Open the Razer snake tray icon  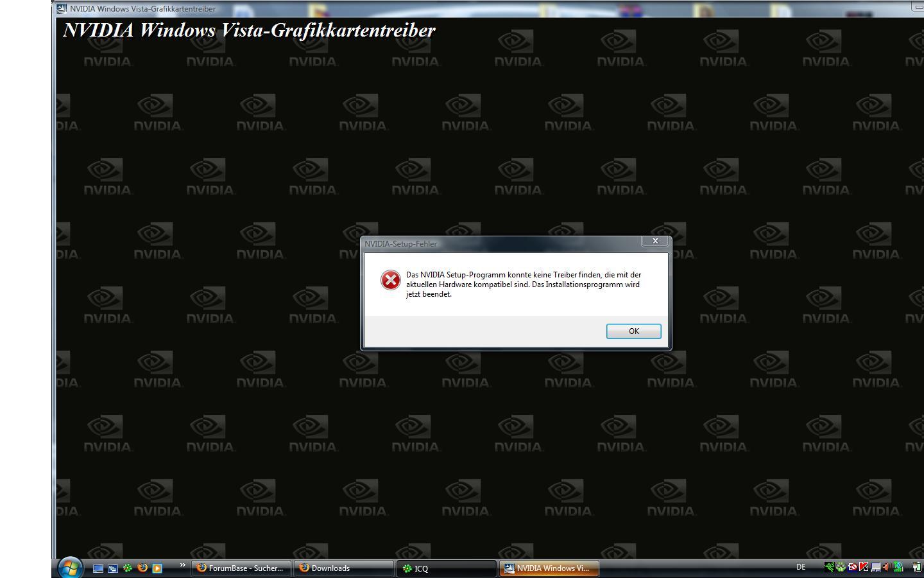pos(830,567)
